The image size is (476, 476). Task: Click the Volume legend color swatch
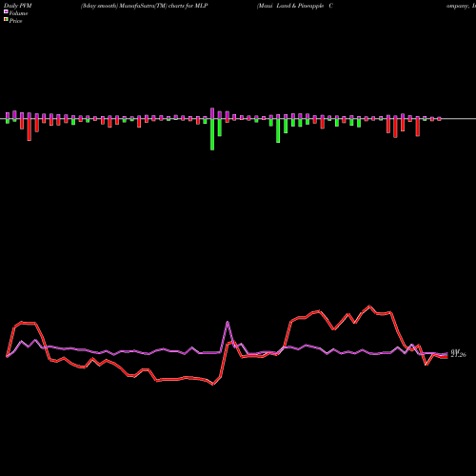click(6, 11)
